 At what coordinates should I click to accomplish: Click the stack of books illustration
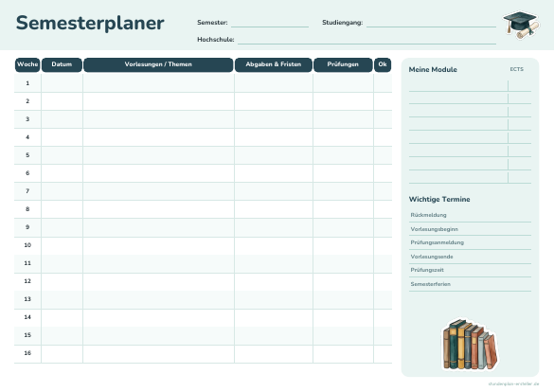coord(470,345)
